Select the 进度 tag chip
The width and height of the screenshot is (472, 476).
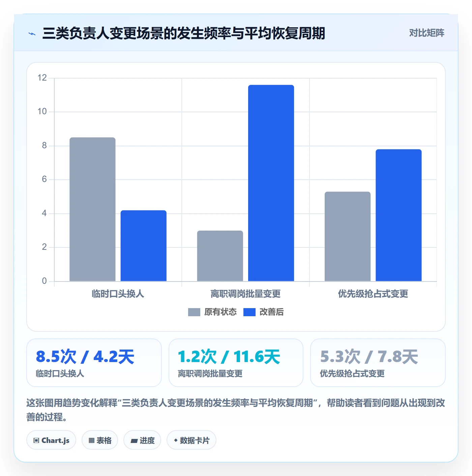(x=142, y=440)
